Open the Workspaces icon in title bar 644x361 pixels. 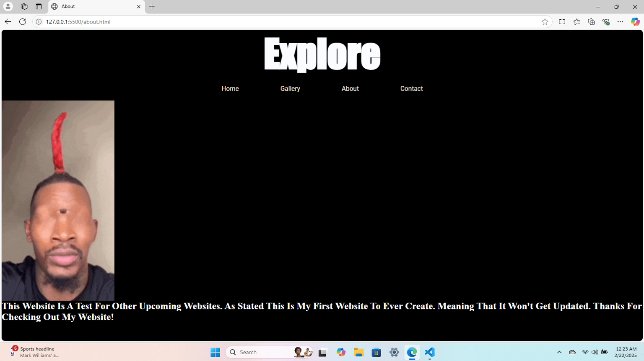tap(24, 7)
